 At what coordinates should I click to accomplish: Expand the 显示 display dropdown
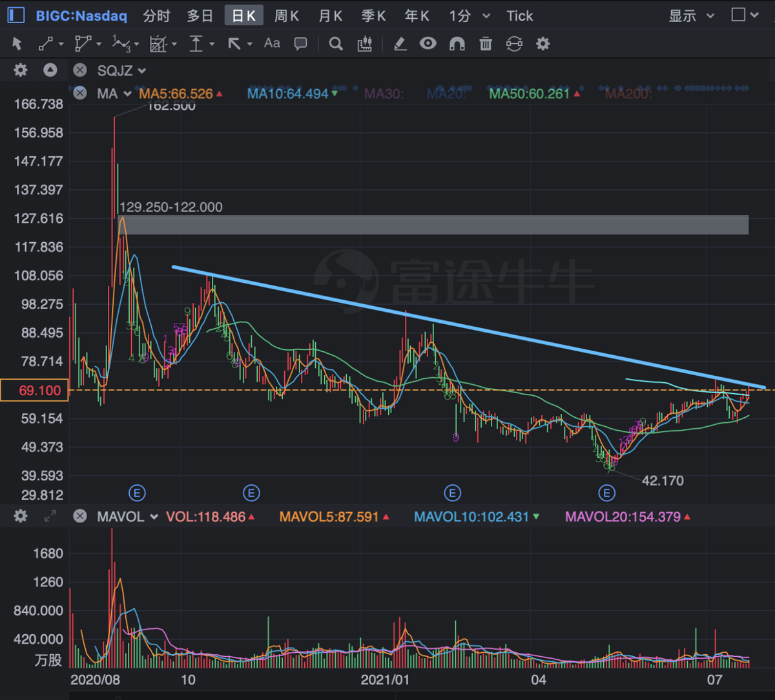(x=691, y=15)
